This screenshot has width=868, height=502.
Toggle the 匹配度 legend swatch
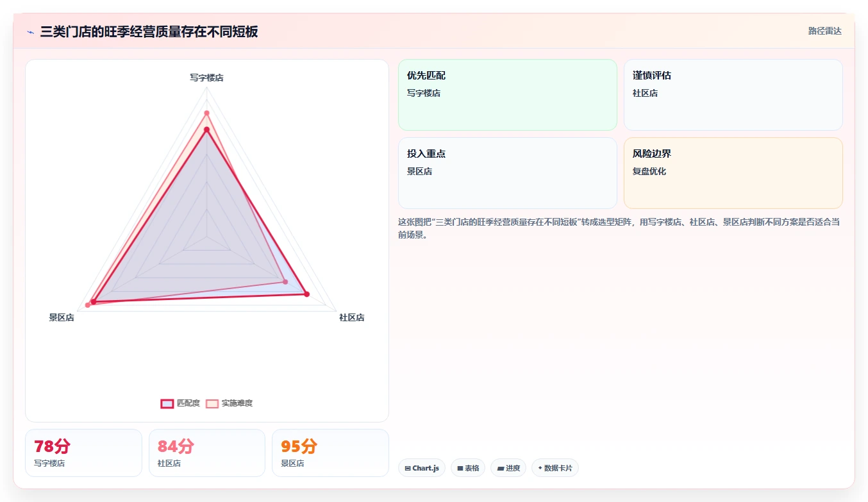click(167, 403)
